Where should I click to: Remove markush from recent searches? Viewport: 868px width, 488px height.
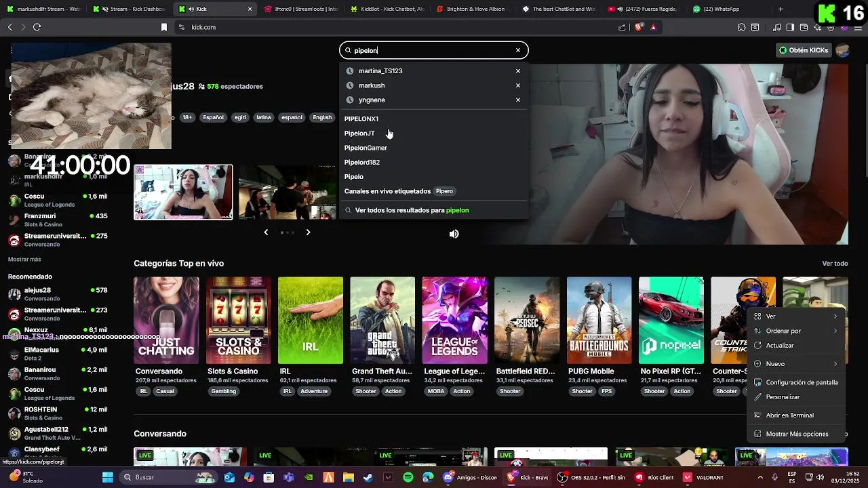(x=518, y=85)
